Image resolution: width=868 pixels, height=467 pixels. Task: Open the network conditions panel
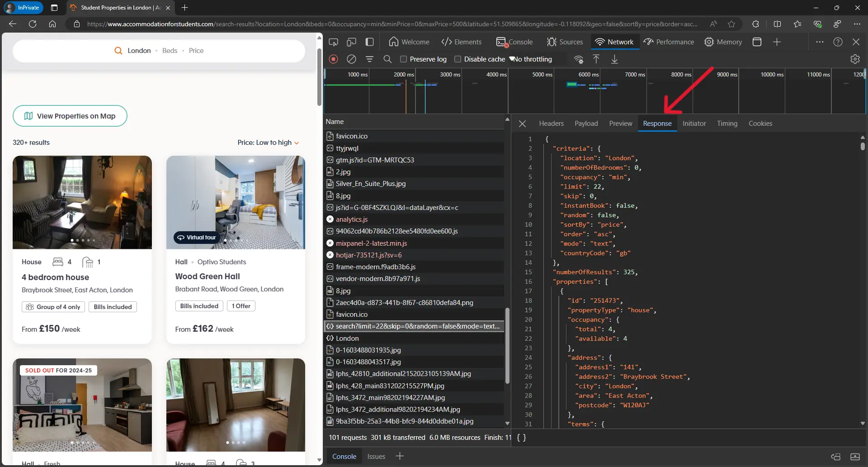click(x=579, y=59)
